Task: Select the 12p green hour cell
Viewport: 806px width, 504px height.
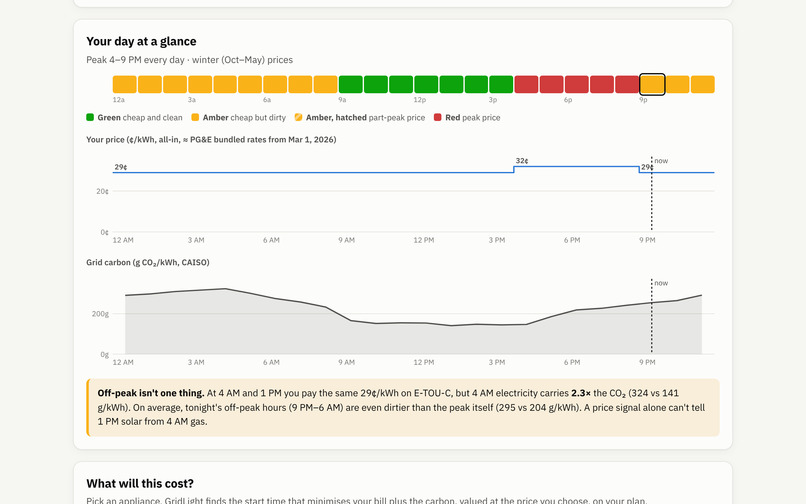Action: pyautogui.click(x=426, y=84)
